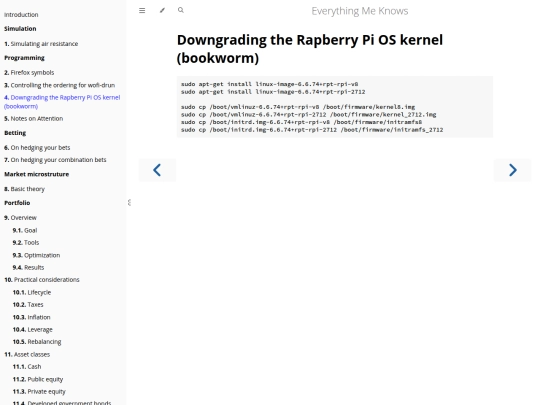Go to next chapter arrow

512,170
